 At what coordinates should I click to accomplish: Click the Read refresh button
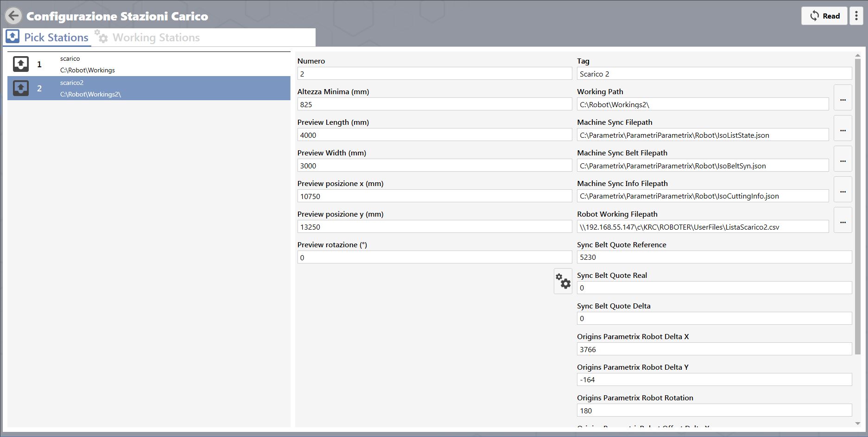tap(824, 16)
